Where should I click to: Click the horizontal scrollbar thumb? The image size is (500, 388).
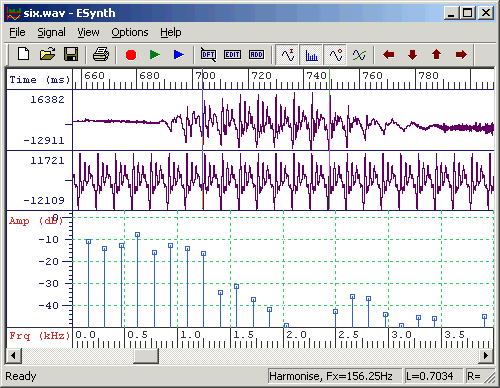(x=146, y=356)
